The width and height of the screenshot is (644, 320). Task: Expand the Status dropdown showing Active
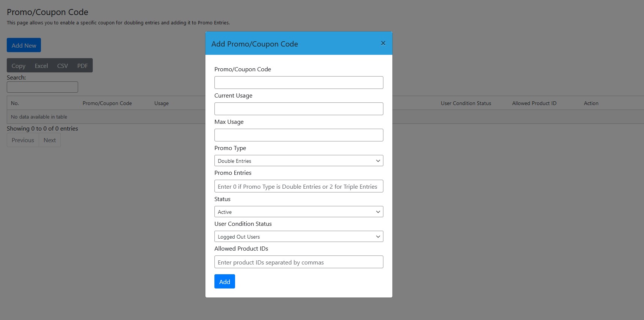pos(299,212)
